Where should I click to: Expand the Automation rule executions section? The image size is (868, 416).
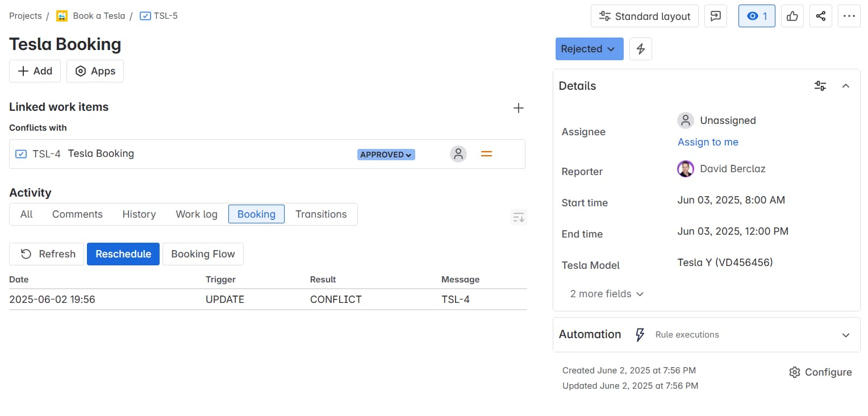pos(846,335)
